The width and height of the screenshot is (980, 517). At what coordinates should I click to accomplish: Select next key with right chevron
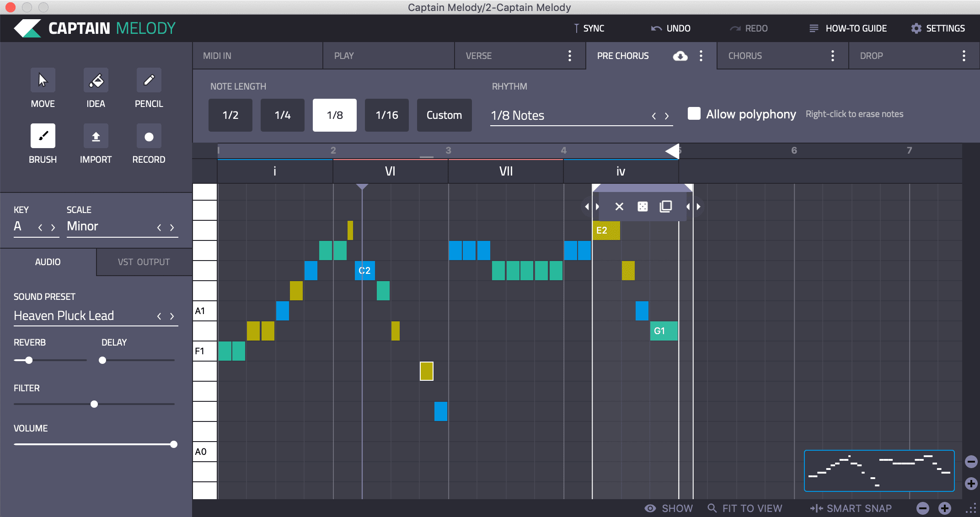tap(53, 227)
